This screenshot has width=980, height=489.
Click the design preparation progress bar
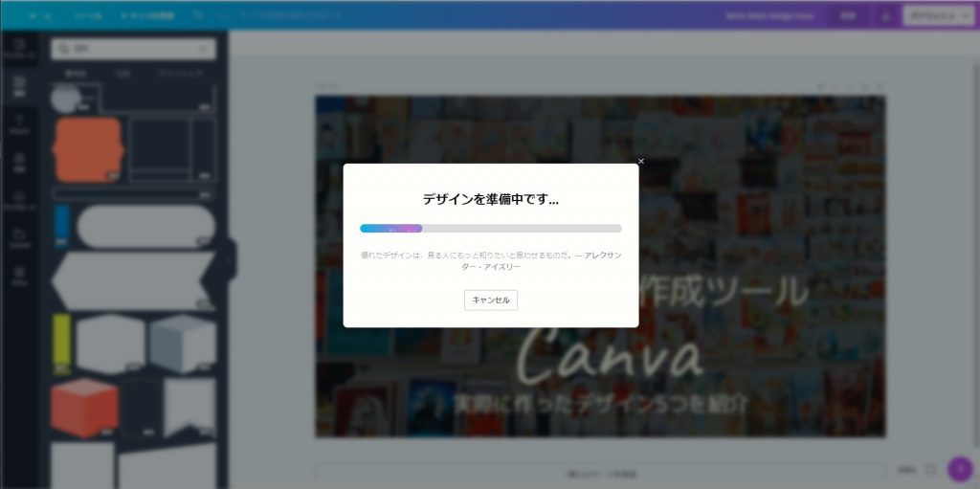pos(491,229)
